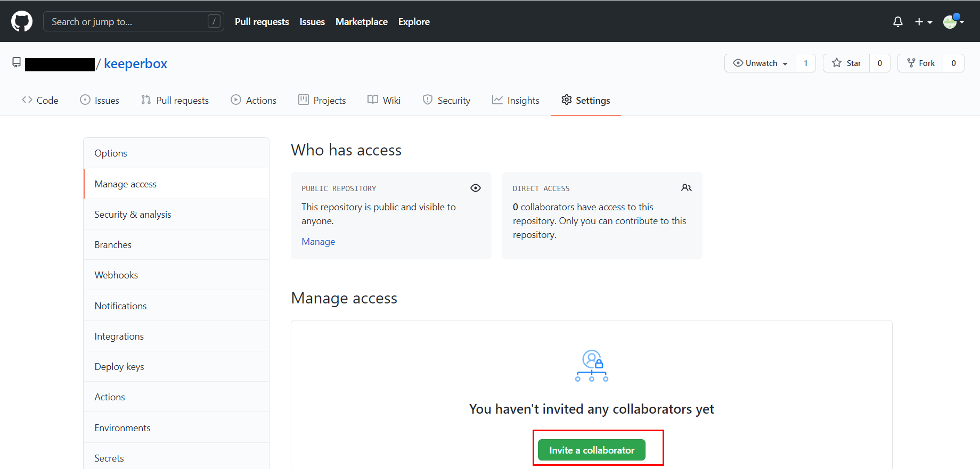Open Marketplace in top navigation
The width and height of the screenshot is (980, 469).
(362, 22)
